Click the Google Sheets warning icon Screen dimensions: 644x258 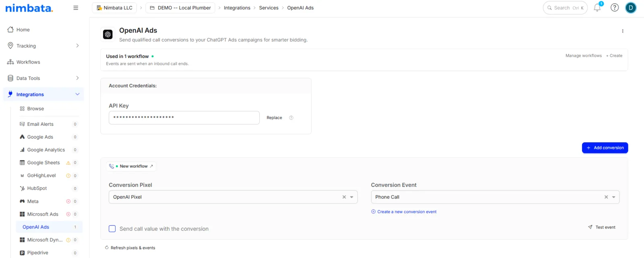point(68,163)
